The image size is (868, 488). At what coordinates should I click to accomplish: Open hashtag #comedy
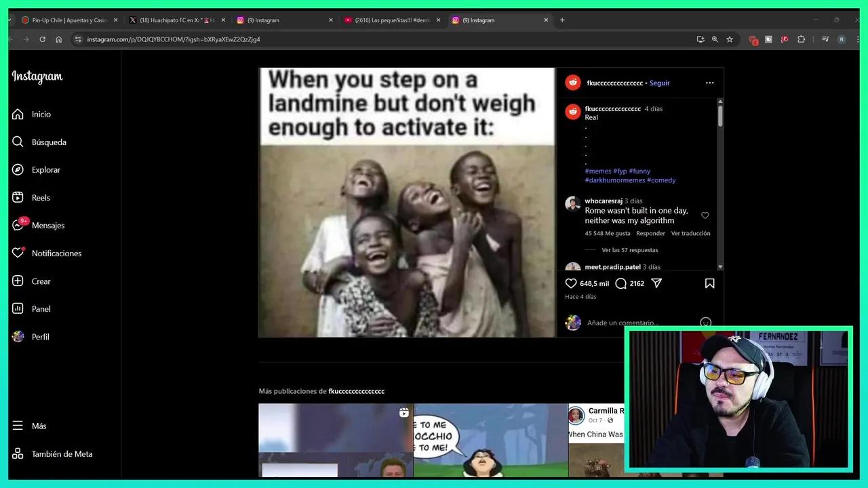click(x=661, y=180)
